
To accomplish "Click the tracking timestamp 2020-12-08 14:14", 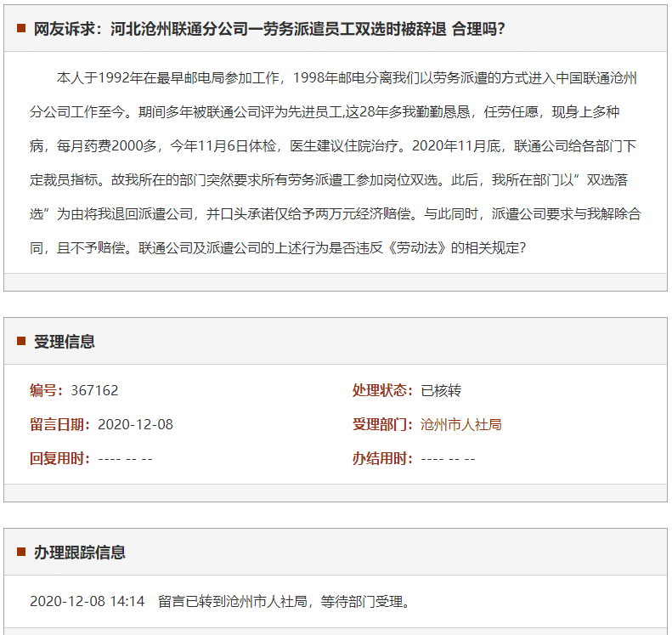I will pyautogui.click(x=88, y=601).
